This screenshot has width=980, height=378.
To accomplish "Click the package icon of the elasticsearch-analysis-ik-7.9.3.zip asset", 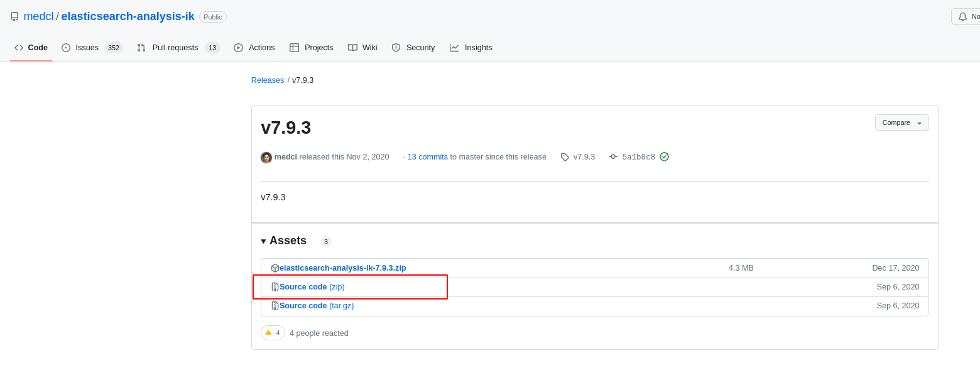I will pos(275,268).
